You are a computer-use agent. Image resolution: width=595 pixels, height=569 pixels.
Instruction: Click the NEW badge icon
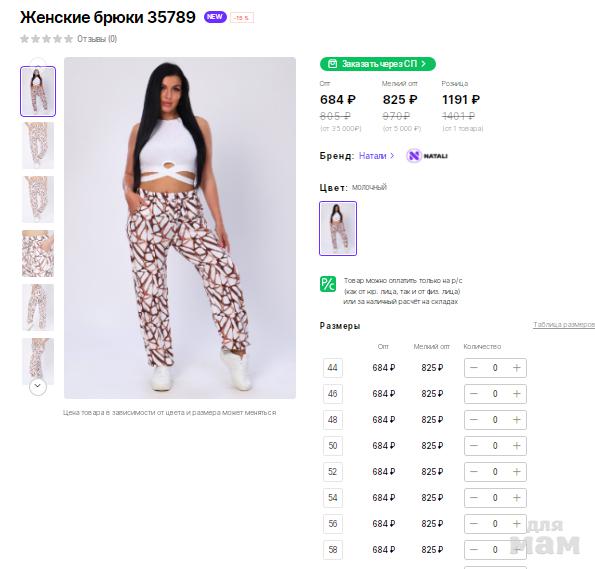click(x=215, y=17)
